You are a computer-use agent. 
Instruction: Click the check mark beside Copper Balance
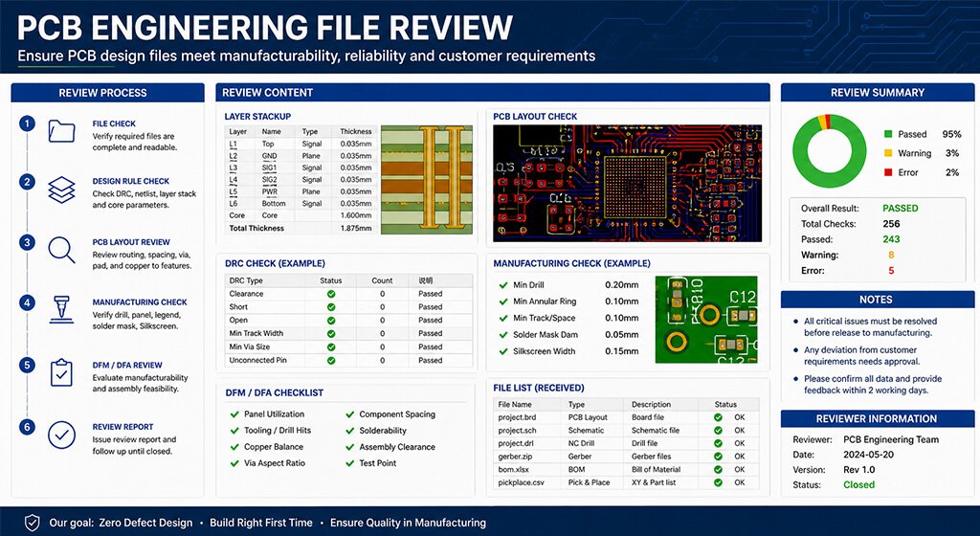235,447
